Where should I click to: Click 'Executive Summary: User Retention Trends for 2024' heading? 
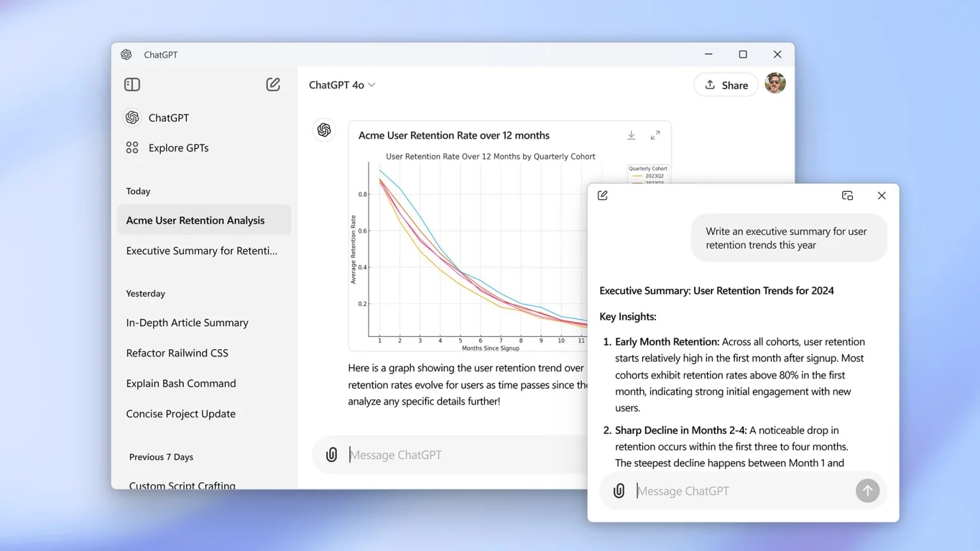click(x=716, y=291)
